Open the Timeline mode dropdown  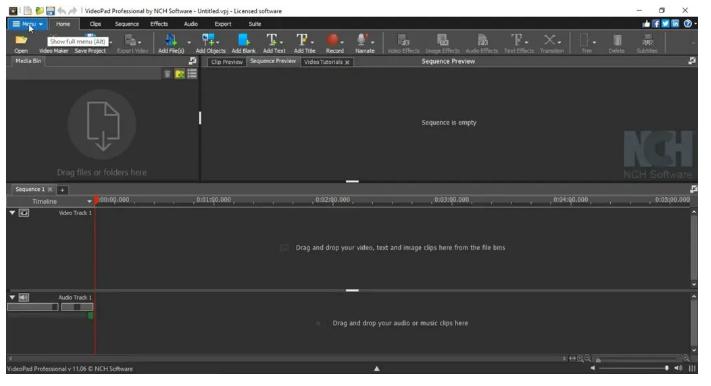click(x=89, y=201)
